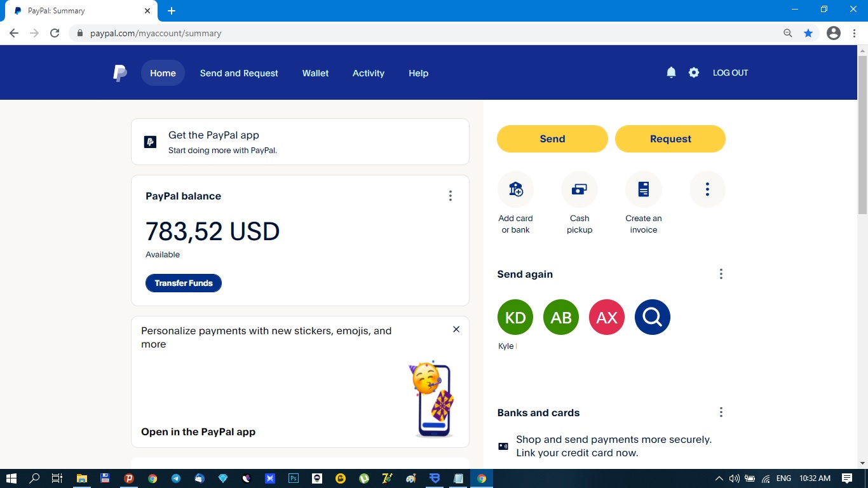
Task: Open the Wallet page
Action: (315, 73)
